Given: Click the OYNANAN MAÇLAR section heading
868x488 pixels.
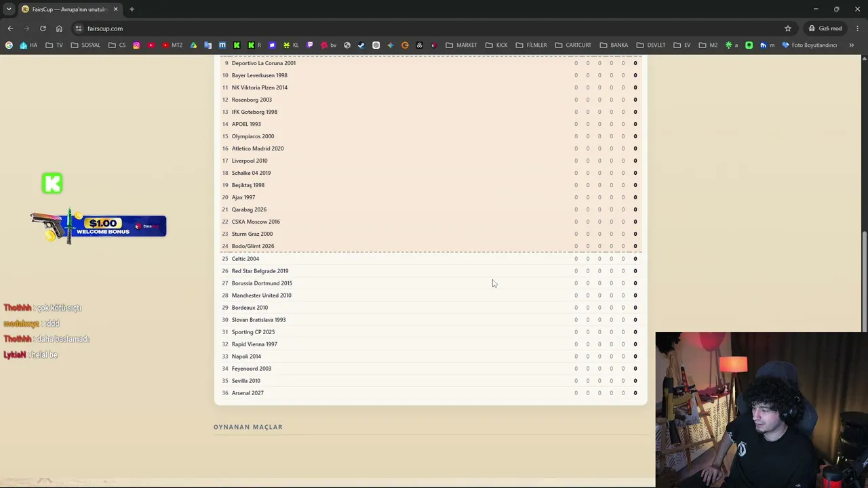Looking at the screenshot, I should 248,427.
